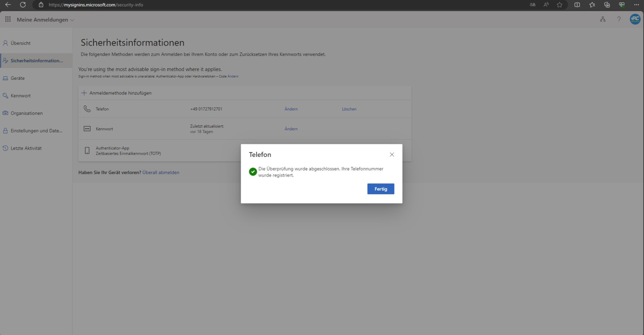This screenshot has width=644, height=335.
Task: Go to Kennwort in the sidebar
Action: 21,96
